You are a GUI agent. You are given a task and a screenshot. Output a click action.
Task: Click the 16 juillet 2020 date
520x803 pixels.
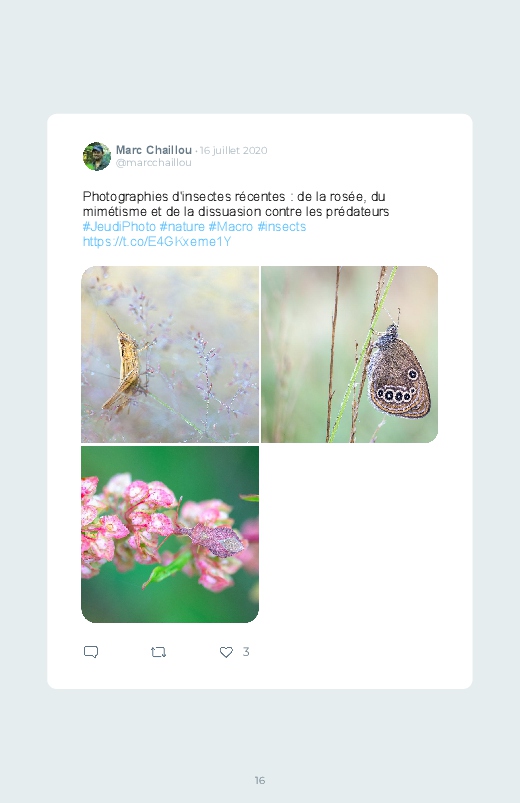[x=234, y=151]
